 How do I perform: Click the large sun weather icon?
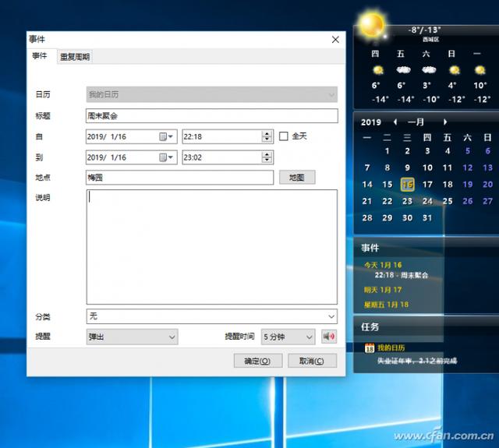(x=371, y=26)
